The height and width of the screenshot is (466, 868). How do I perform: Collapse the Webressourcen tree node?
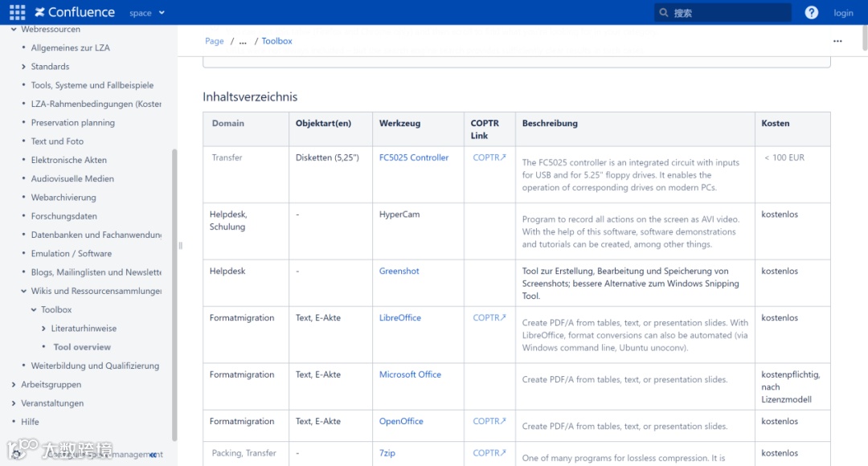(x=14, y=30)
